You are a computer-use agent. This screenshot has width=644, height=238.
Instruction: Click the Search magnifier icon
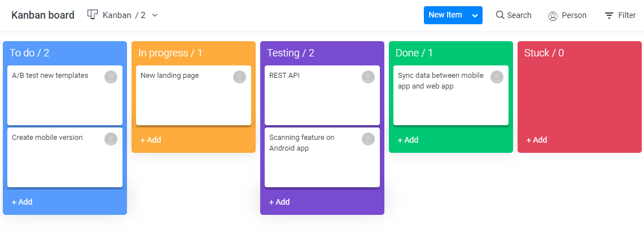click(x=500, y=15)
